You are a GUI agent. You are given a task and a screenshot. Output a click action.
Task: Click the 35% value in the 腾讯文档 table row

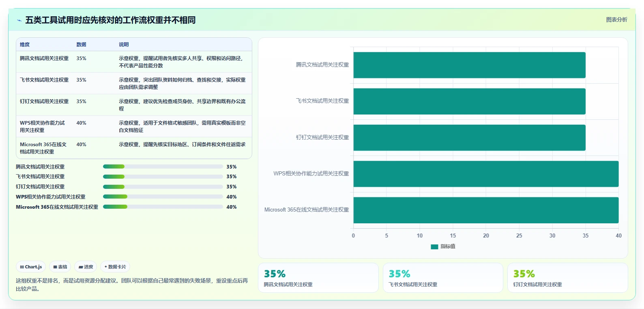(81, 58)
